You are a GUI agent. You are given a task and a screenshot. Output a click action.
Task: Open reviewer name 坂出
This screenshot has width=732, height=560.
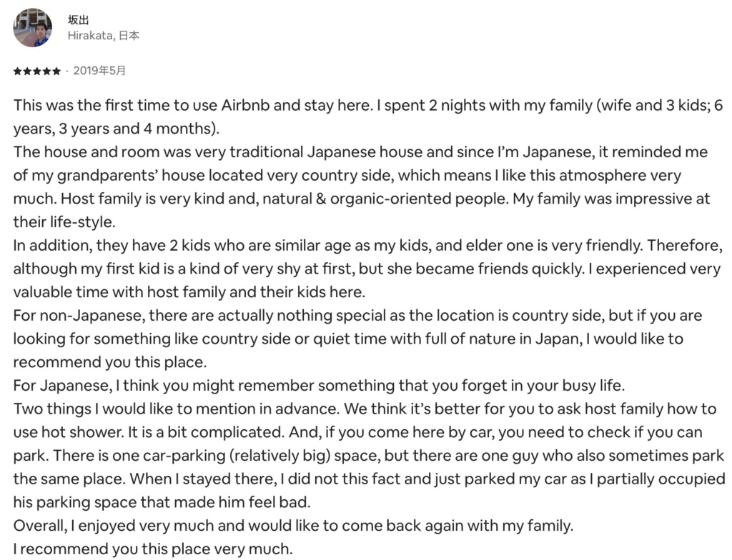pyautogui.click(x=78, y=20)
